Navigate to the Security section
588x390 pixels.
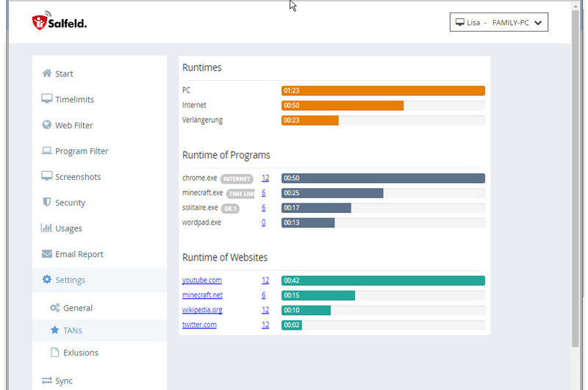tap(99, 202)
